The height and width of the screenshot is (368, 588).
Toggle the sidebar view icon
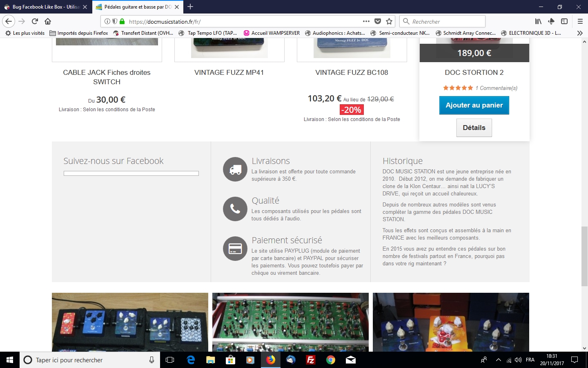[x=564, y=21]
